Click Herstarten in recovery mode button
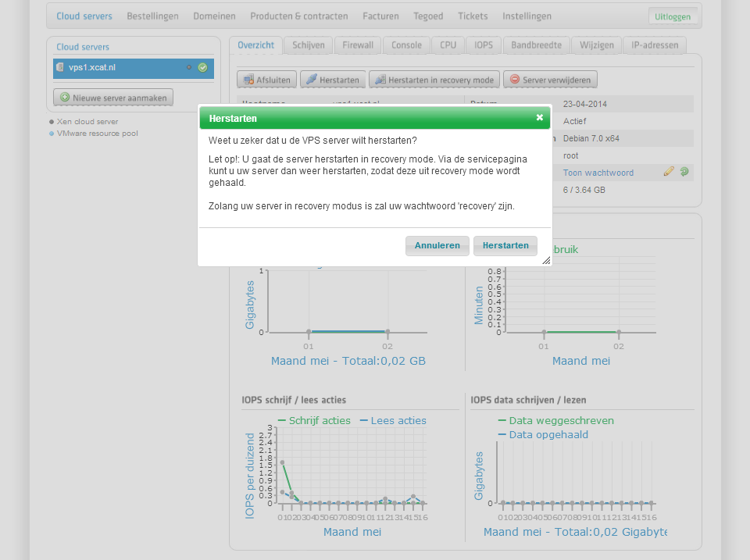The image size is (750, 560). [434, 80]
